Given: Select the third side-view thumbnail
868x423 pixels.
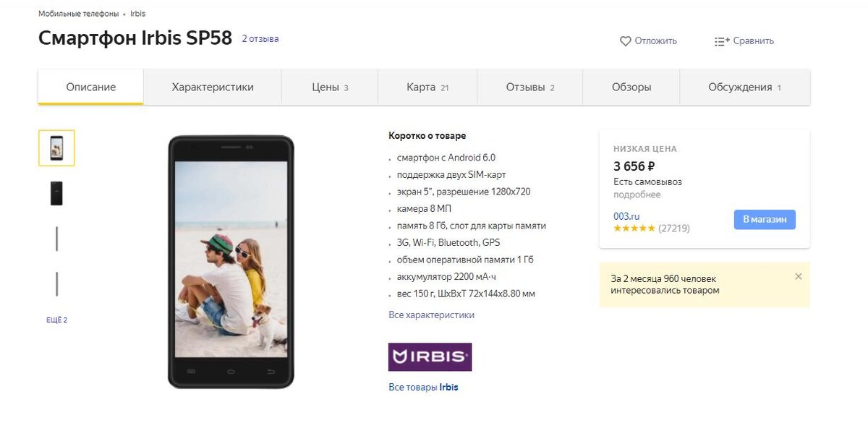Looking at the screenshot, I should pyautogui.click(x=56, y=239).
